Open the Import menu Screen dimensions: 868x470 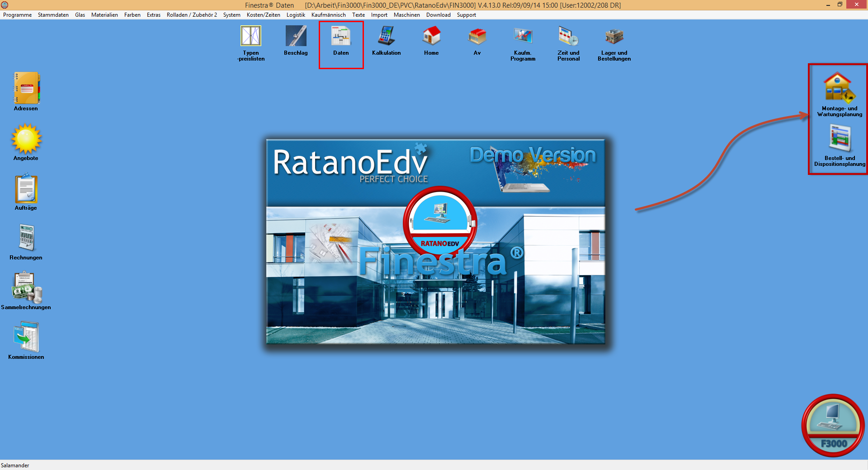coord(379,15)
